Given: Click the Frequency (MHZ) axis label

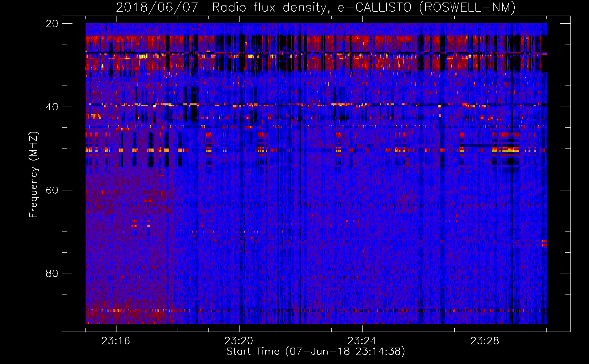Looking at the screenshot, I should [x=33, y=174].
